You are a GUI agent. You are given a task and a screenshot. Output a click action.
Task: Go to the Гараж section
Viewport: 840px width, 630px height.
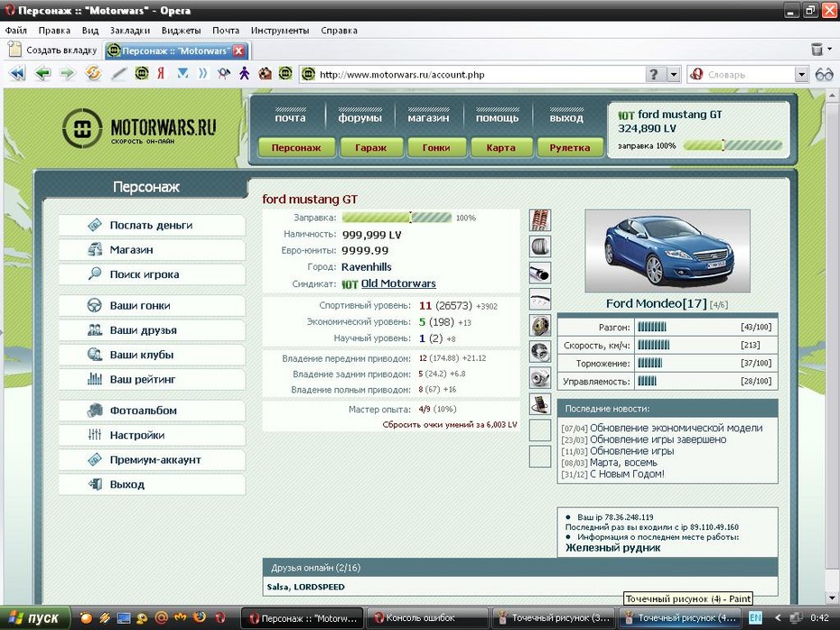(370, 147)
